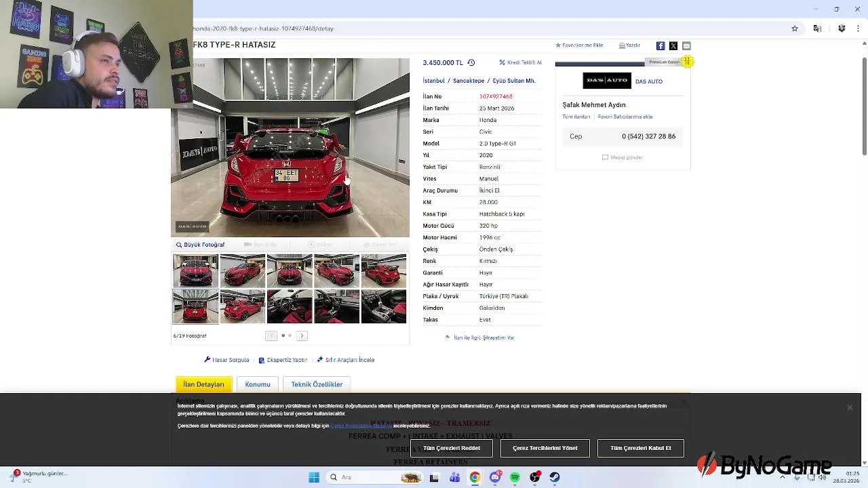Open the Chrome three-dot menu
The width and height of the screenshot is (868, 488).
click(x=859, y=28)
